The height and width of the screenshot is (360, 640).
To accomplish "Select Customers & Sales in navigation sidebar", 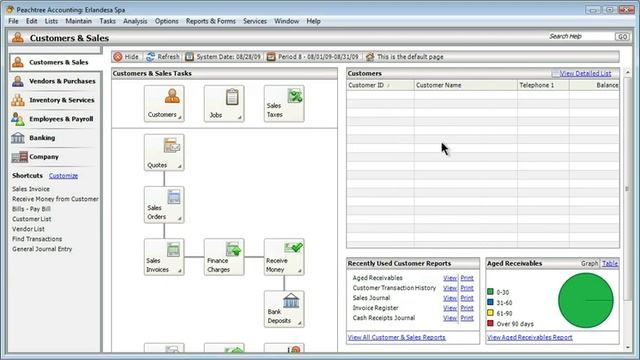I will (x=55, y=62).
